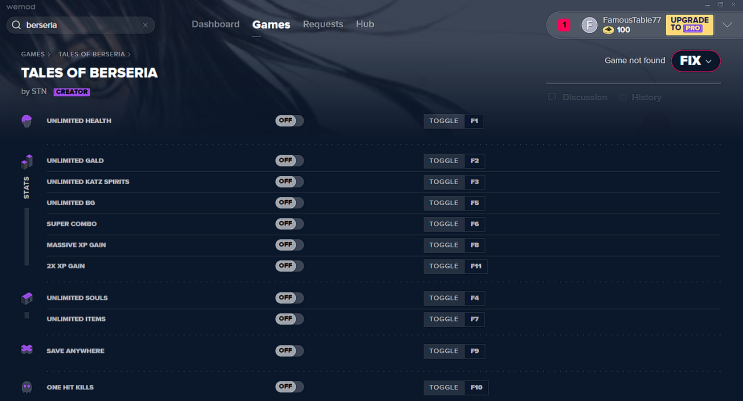Screen dimensions: 743x401
Task: Maximize the WeMod window
Action: (x=720, y=4)
